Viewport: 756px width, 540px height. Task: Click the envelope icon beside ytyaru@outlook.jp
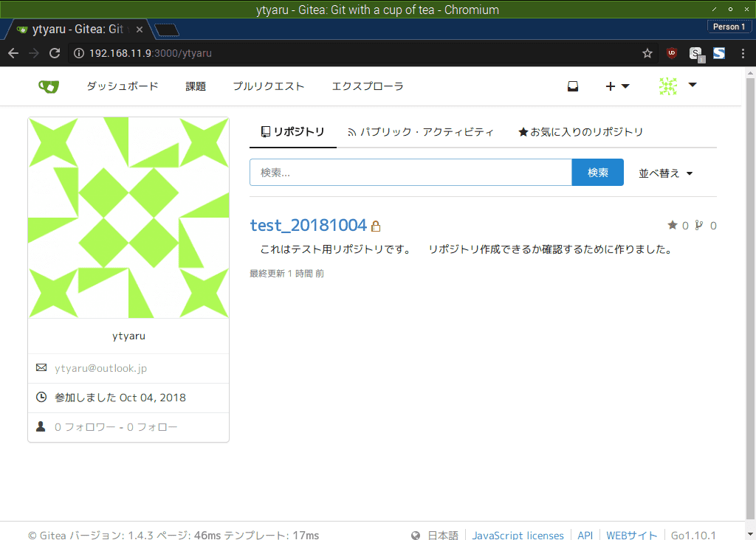[x=41, y=367]
